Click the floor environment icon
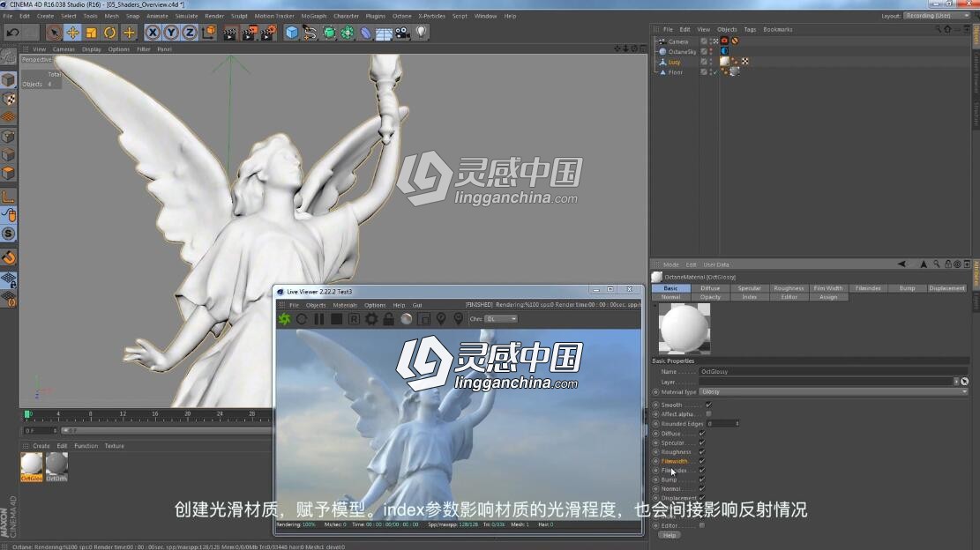980x550 pixels. pos(384,33)
